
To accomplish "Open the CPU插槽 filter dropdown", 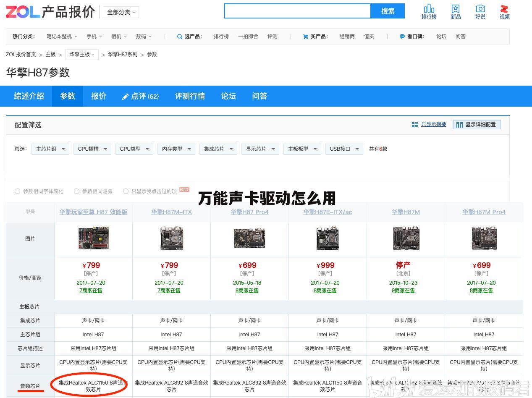I will pyautogui.click(x=92, y=149).
